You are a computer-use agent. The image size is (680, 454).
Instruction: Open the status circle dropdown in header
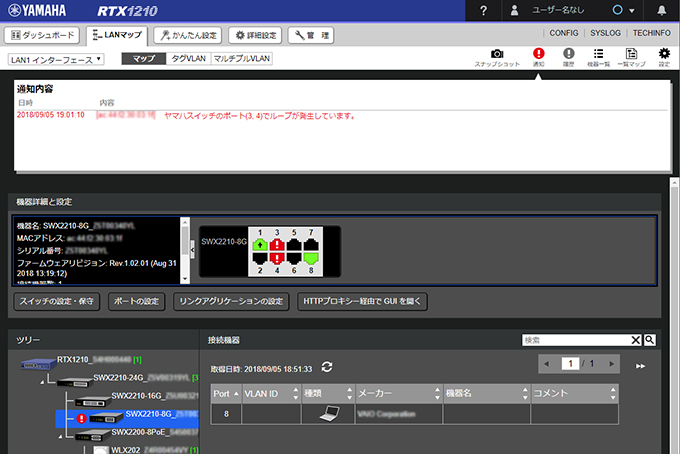pos(623,10)
